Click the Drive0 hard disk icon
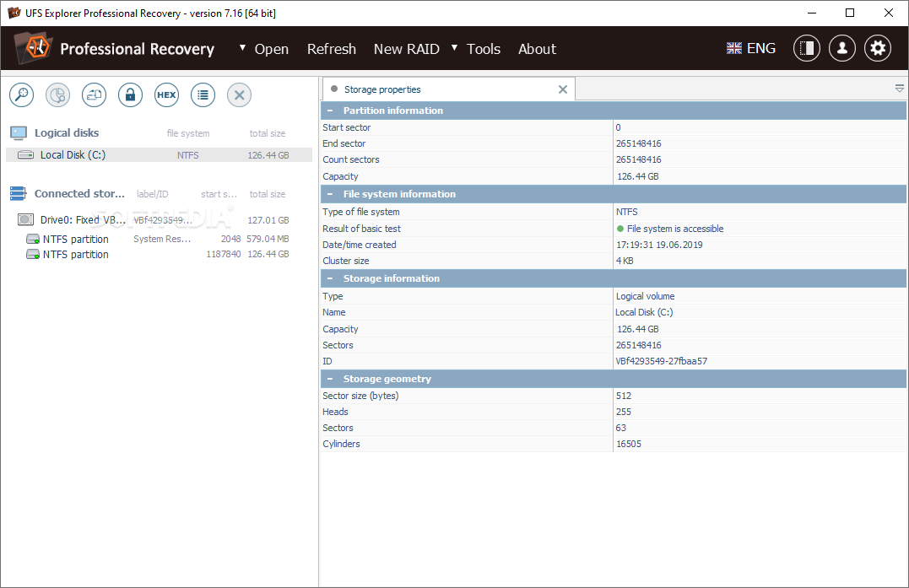 click(25, 219)
